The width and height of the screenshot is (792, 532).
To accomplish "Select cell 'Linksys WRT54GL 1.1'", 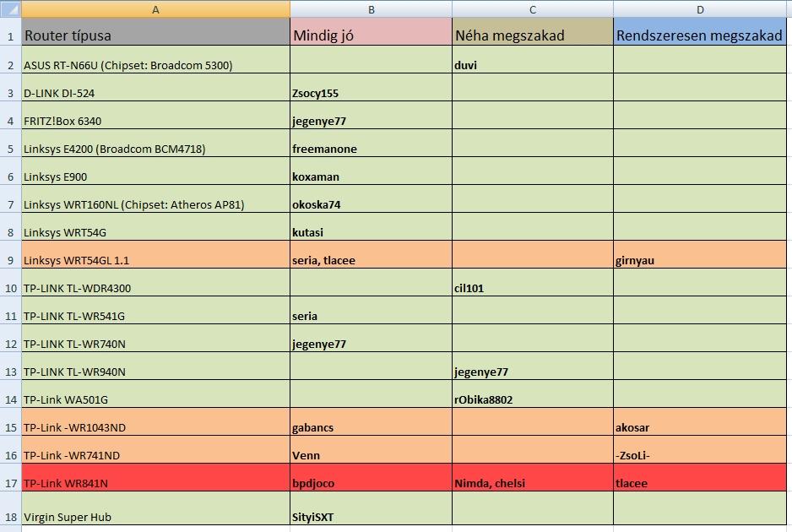I will [x=155, y=254].
